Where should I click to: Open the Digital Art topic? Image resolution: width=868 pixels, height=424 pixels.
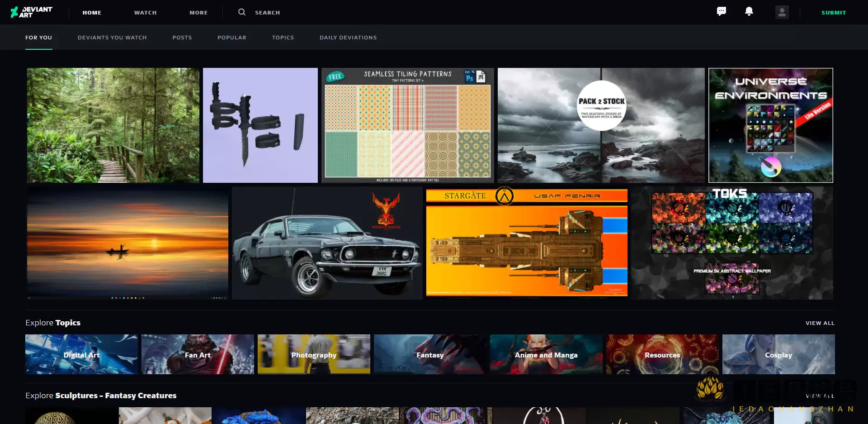pyautogui.click(x=81, y=354)
